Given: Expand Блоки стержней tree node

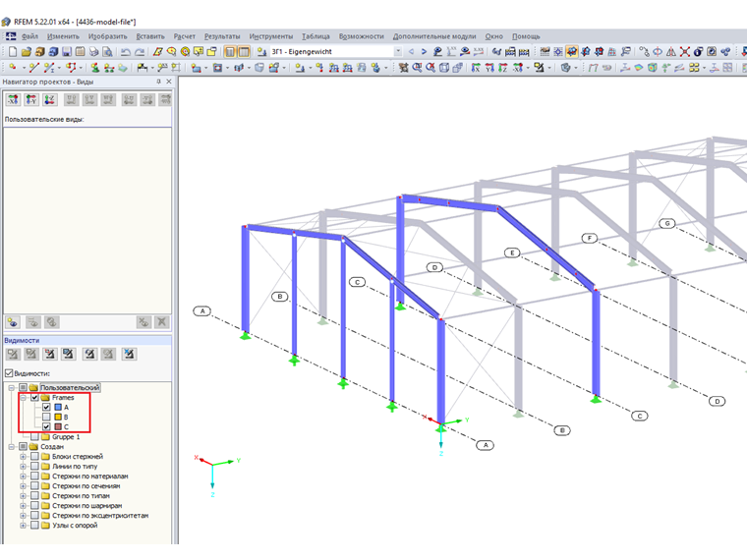Looking at the screenshot, I should (23, 456).
